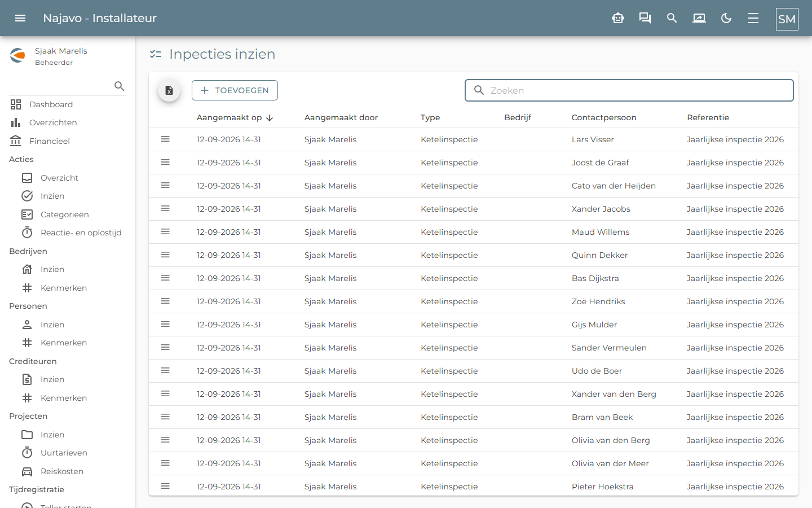812x508 pixels.
Task: Open the screen share icon in header
Action: [x=699, y=18]
